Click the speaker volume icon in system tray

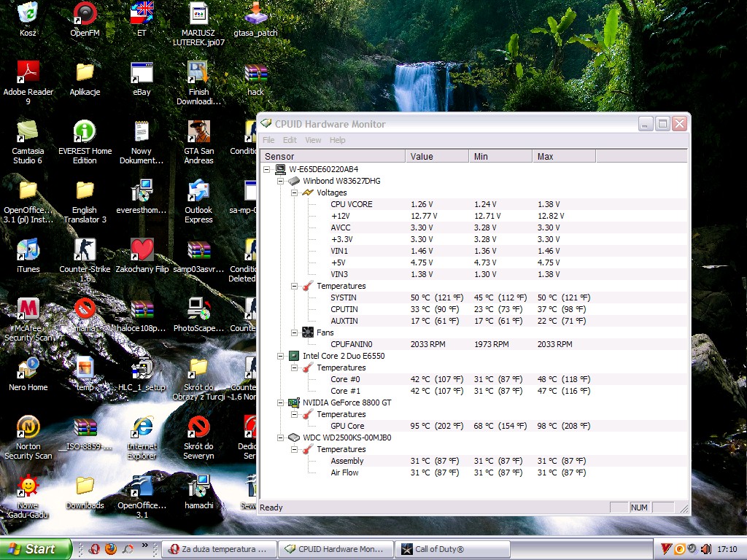tap(705, 549)
